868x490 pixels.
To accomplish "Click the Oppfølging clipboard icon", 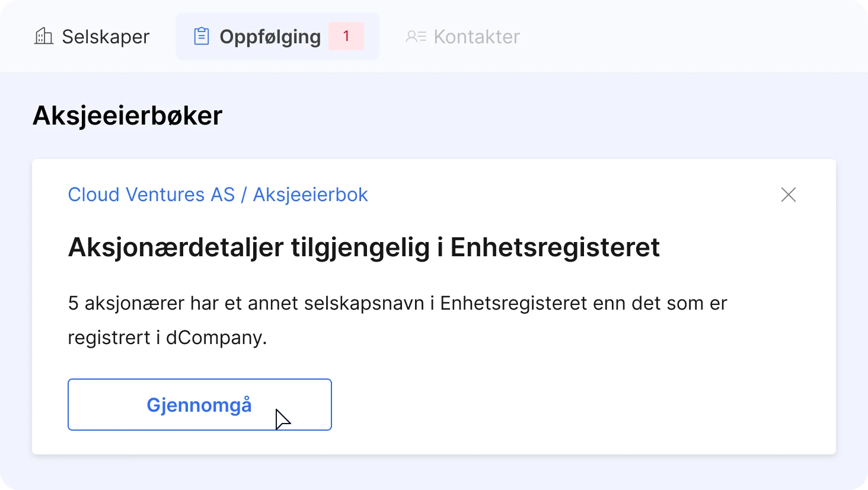I will point(202,36).
